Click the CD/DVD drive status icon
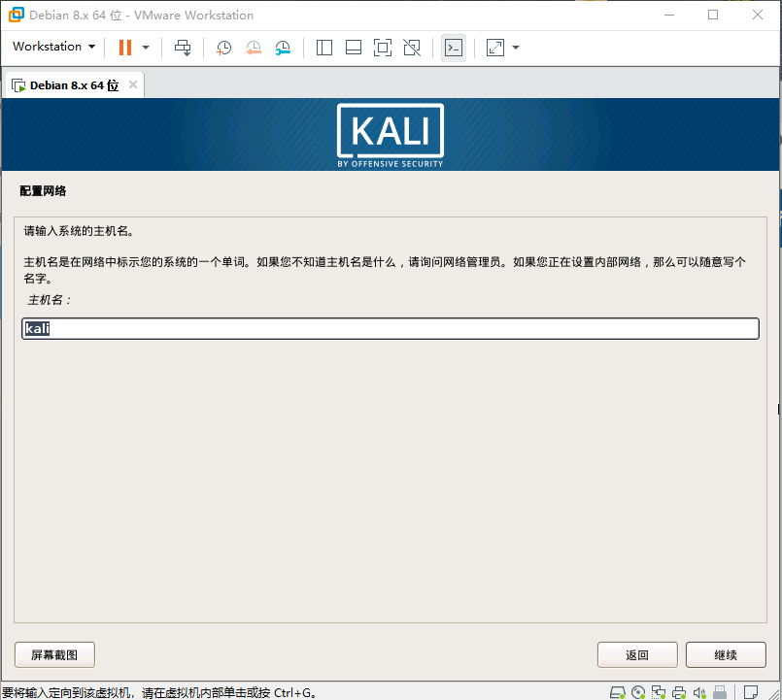The height and width of the screenshot is (700, 782). coord(638,692)
